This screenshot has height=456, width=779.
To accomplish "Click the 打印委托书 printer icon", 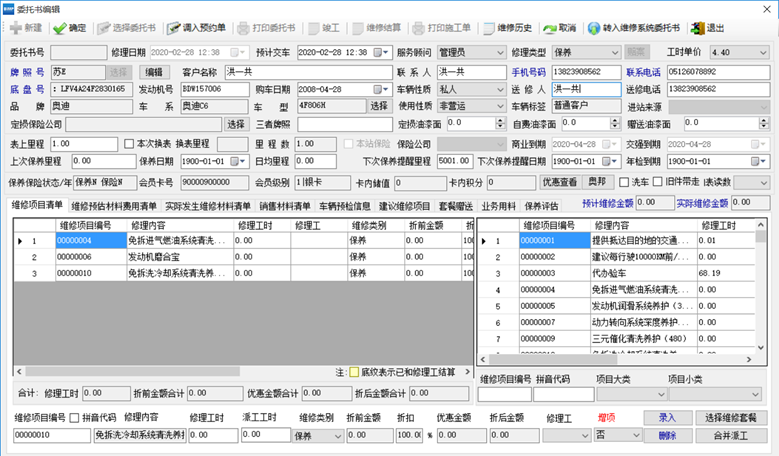I will pos(246,28).
